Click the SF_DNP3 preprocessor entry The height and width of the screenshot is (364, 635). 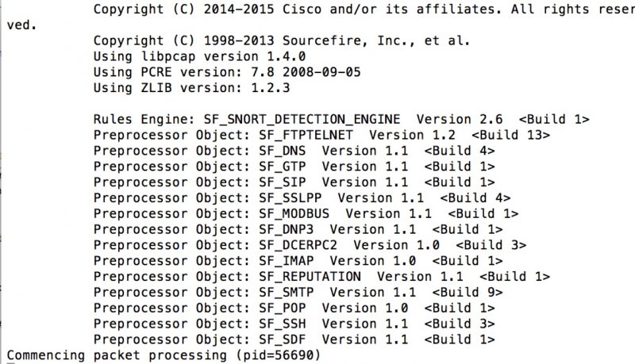coord(298,230)
